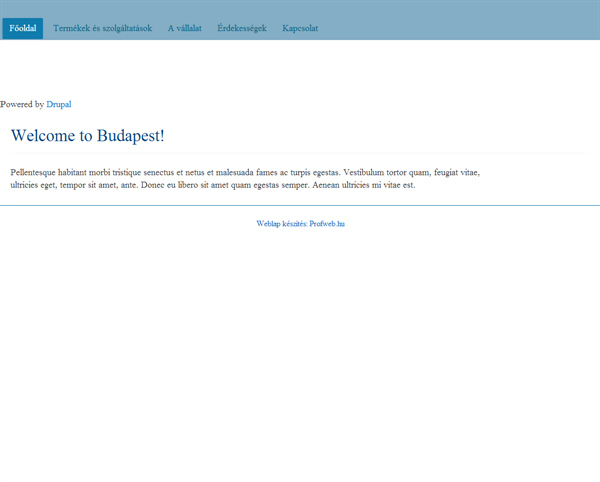
Task: Follow the Drupal link
Action: coord(58,104)
